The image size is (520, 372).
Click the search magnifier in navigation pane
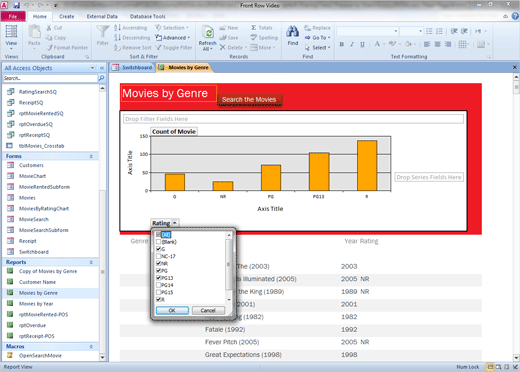click(x=101, y=78)
